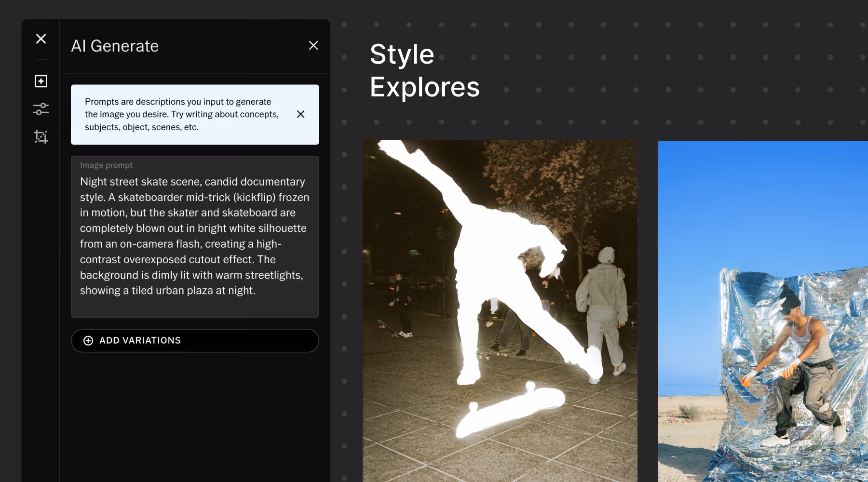Click the Add Variations button
Viewport: 868px width, 482px height.
(195, 341)
